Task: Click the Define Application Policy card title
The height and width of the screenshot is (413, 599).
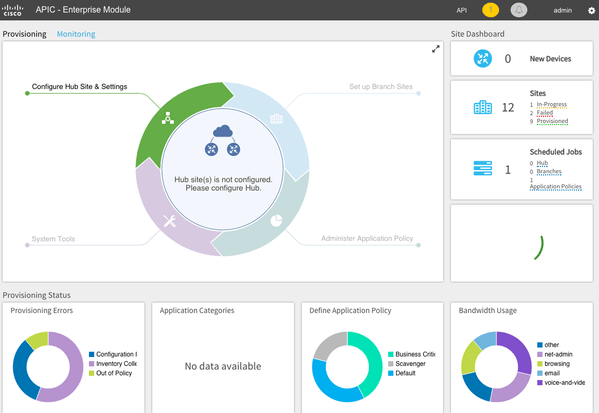Action: pyautogui.click(x=350, y=311)
